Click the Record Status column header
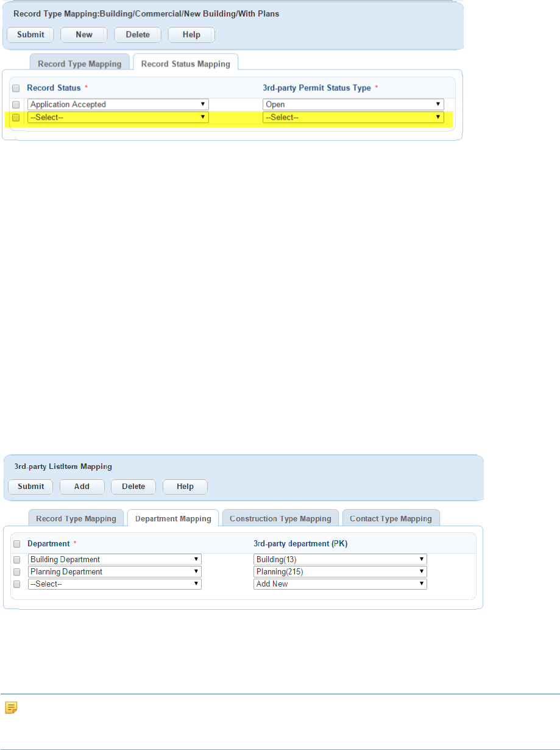This screenshot has width=560, height=750. [x=54, y=88]
